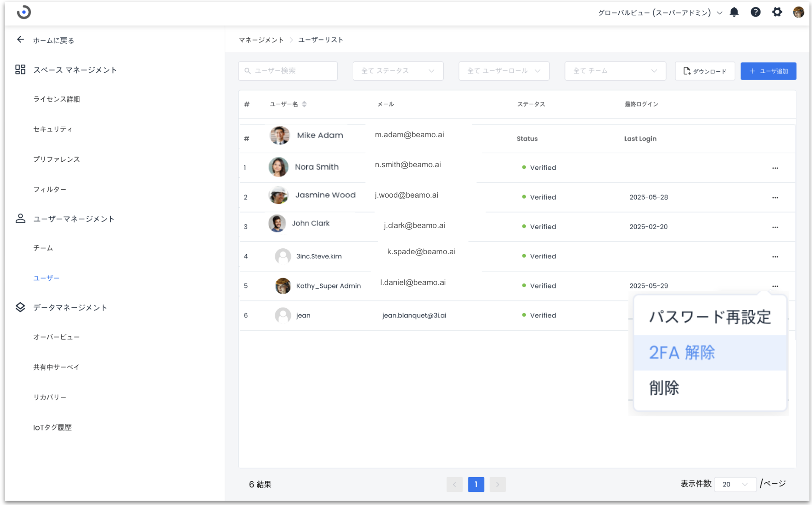Click the メール column header
812x505 pixels.
[386, 104]
